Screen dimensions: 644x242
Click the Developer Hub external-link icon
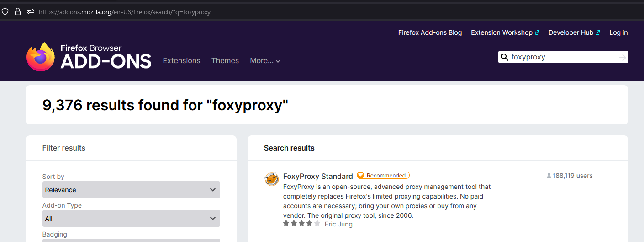point(598,32)
